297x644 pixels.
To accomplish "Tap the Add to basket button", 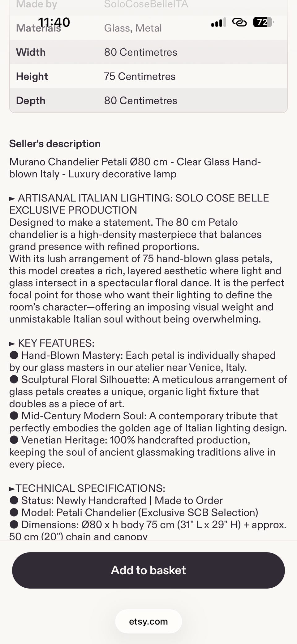I will point(148,570).
